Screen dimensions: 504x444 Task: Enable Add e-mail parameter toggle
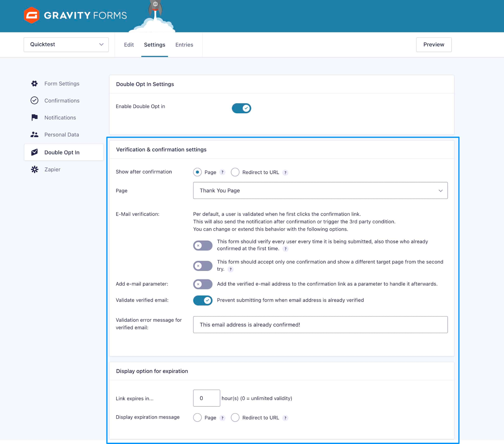coord(203,284)
